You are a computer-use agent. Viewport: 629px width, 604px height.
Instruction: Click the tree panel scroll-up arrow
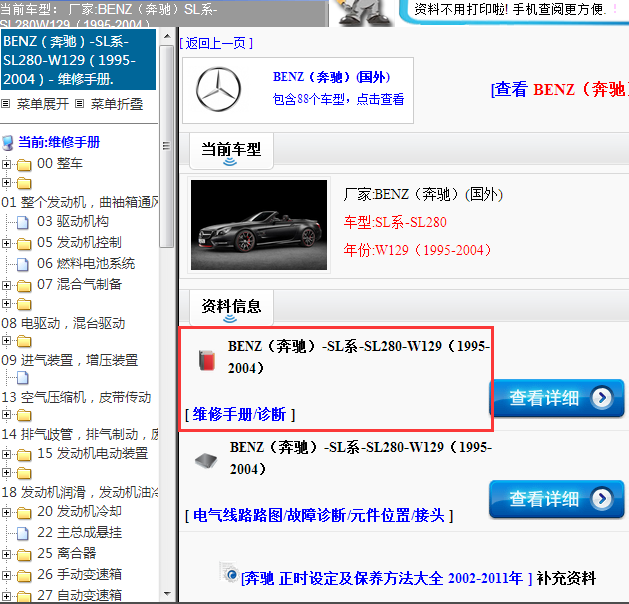pyautogui.click(x=167, y=36)
